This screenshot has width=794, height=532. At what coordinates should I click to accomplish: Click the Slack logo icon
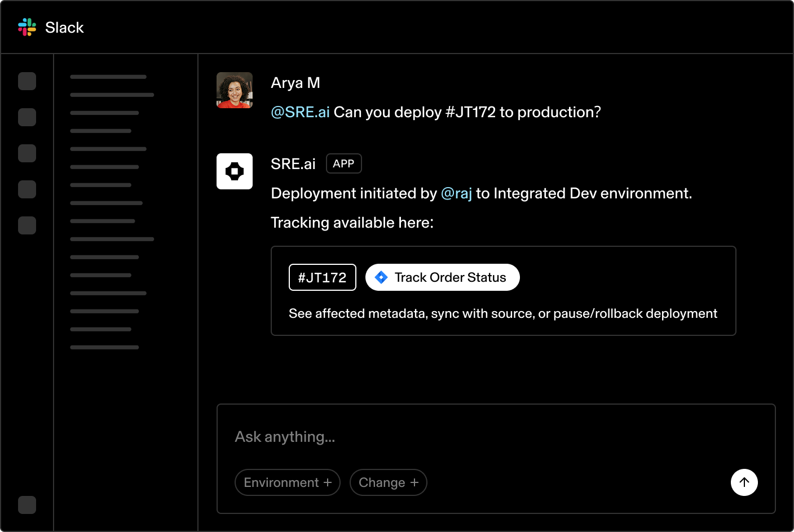(x=27, y=27)
